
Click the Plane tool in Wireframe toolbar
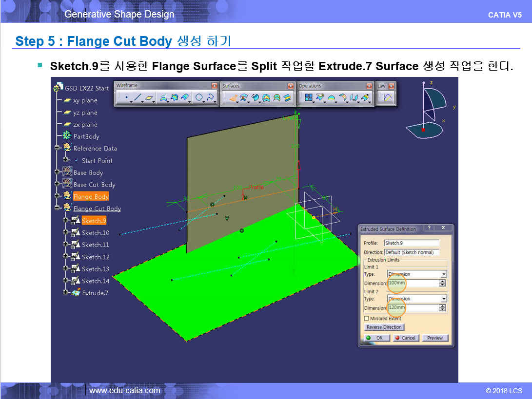point(150,98)
